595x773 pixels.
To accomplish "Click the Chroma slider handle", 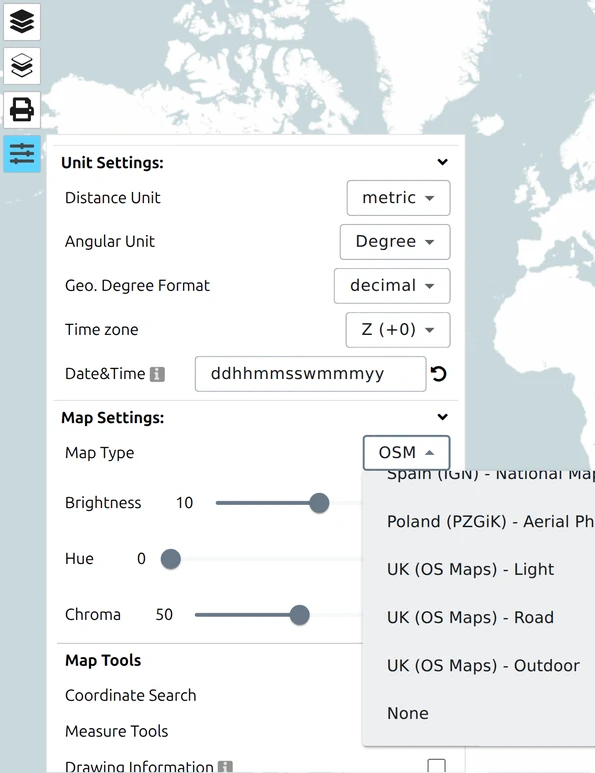I will pyautogui.click(x=299, y=615).
